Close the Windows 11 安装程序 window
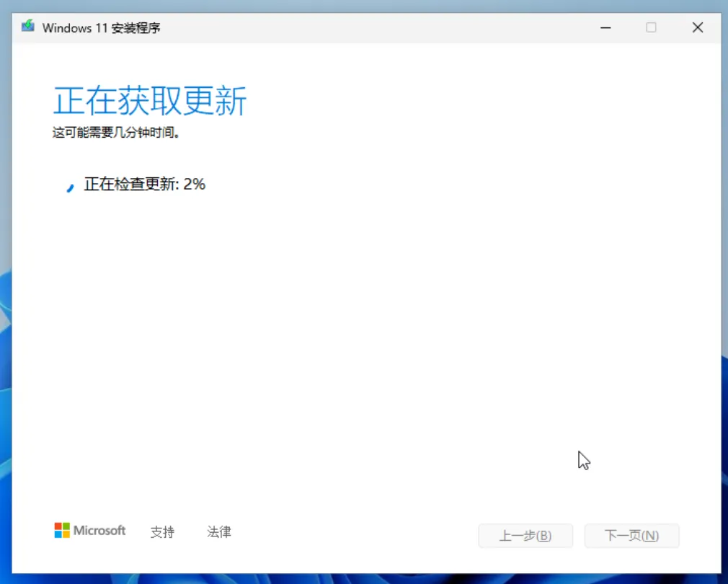This screenshot has height=584, width=728. (697, 28)
